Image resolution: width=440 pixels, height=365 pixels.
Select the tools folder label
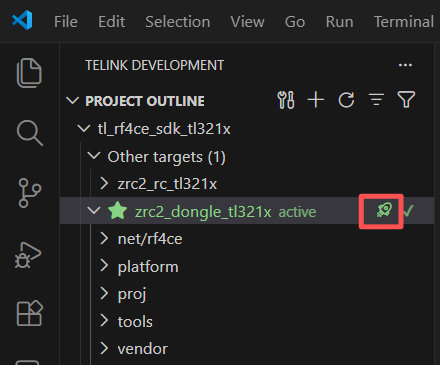[x=135, y=322]
